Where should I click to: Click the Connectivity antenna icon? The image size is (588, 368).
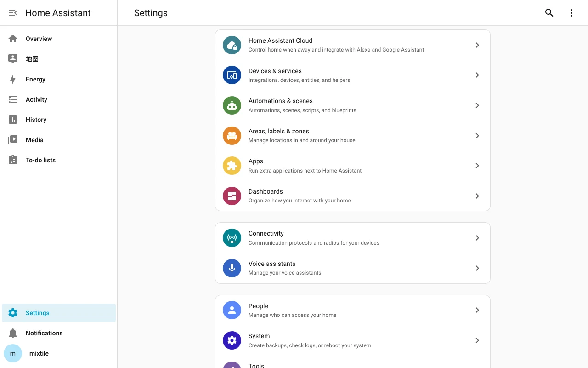[232, 238]
